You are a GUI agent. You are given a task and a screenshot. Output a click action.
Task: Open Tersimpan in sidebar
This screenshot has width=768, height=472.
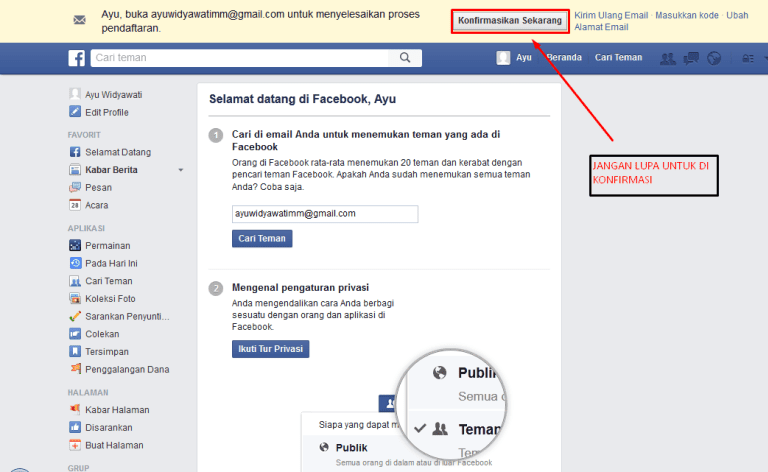coord(107,352)
